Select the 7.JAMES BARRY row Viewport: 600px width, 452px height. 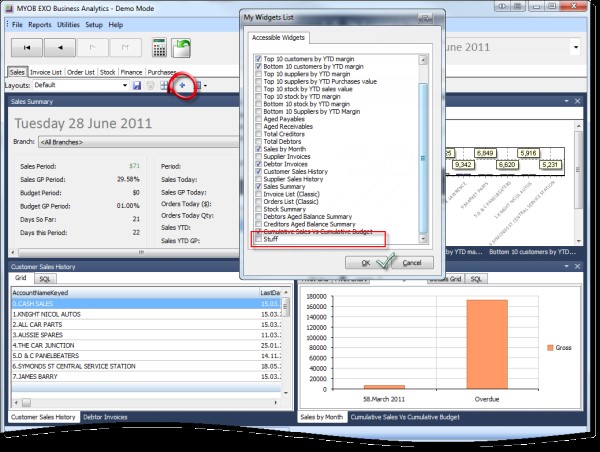point(146,377)
